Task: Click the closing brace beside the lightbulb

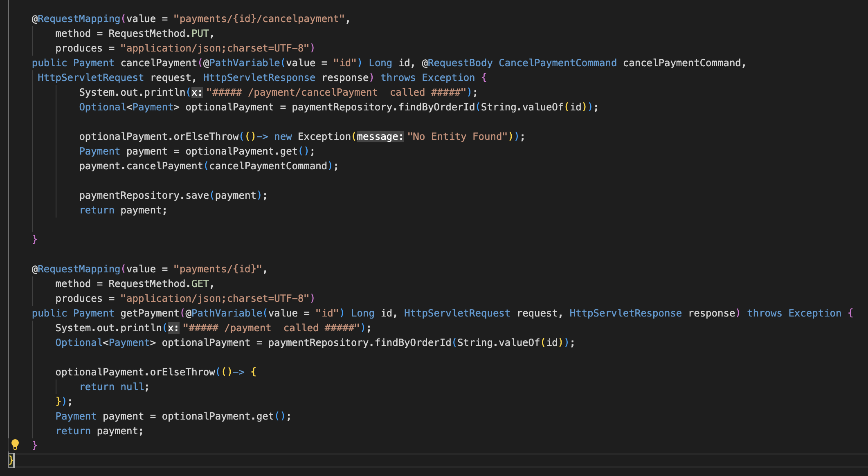Action: [35, 445]
